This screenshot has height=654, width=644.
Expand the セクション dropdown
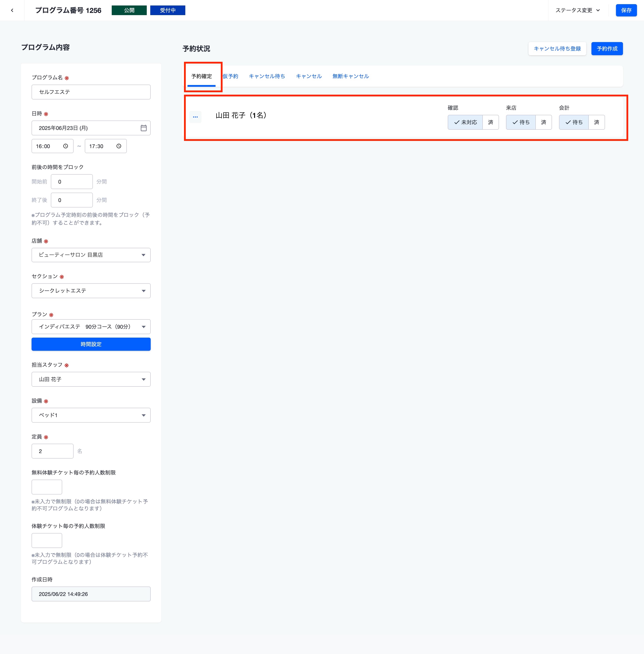pyautogui.click(x=91, y=291)
